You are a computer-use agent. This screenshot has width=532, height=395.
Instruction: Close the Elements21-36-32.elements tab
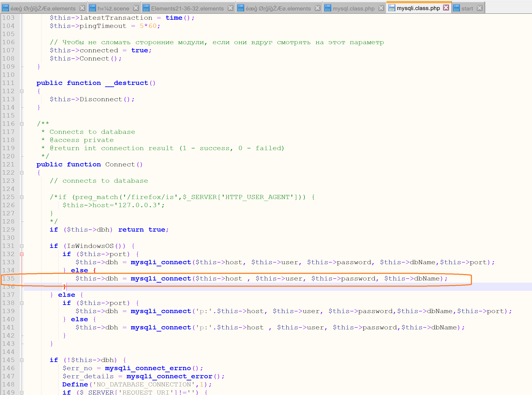pos(231,8)
